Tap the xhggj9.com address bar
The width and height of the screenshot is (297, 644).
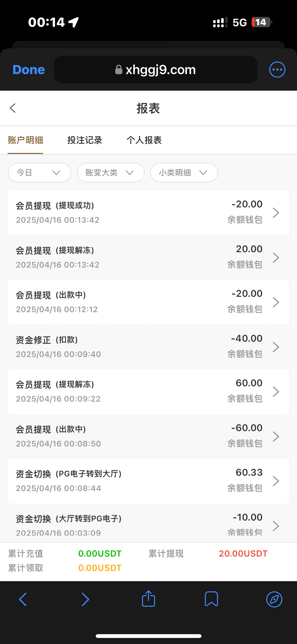click(x=155, y=70)
